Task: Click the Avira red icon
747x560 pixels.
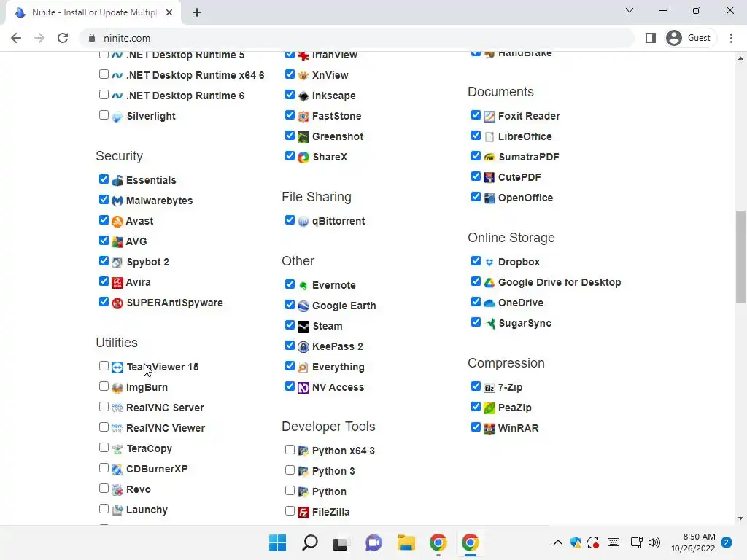Action: [x=117, y=282]
